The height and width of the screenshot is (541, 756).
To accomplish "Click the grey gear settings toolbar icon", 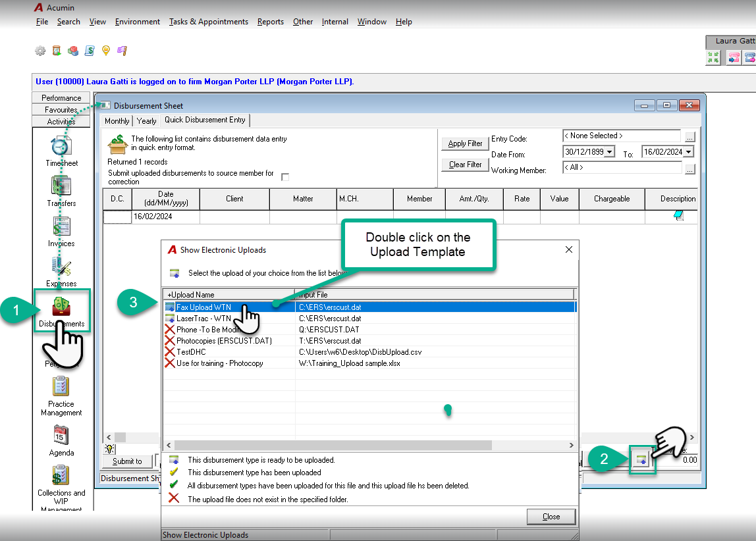I will click(x=40, y=51).
